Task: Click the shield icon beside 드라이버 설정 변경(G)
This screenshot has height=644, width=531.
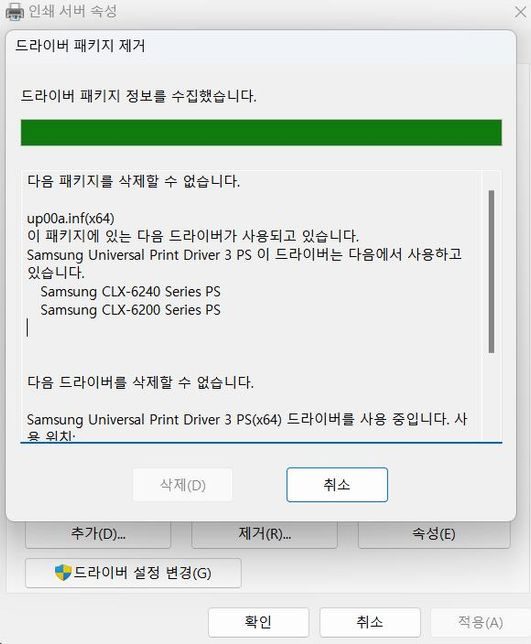Action: pyautogui.click(x=63, y=572)
